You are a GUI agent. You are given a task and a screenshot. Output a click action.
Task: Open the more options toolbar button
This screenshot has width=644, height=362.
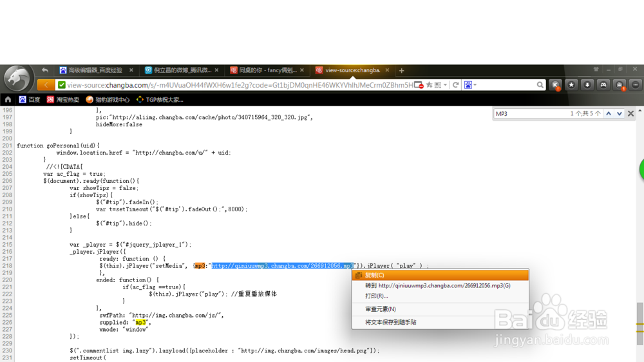636,85
